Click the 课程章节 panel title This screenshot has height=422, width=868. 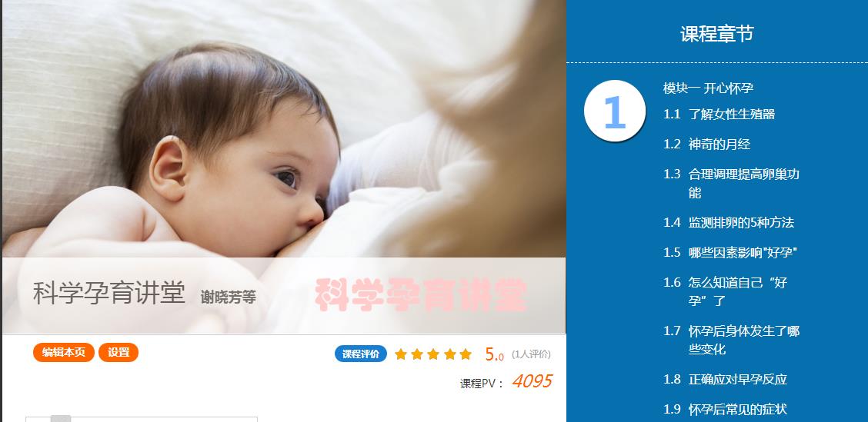(717, 34)
